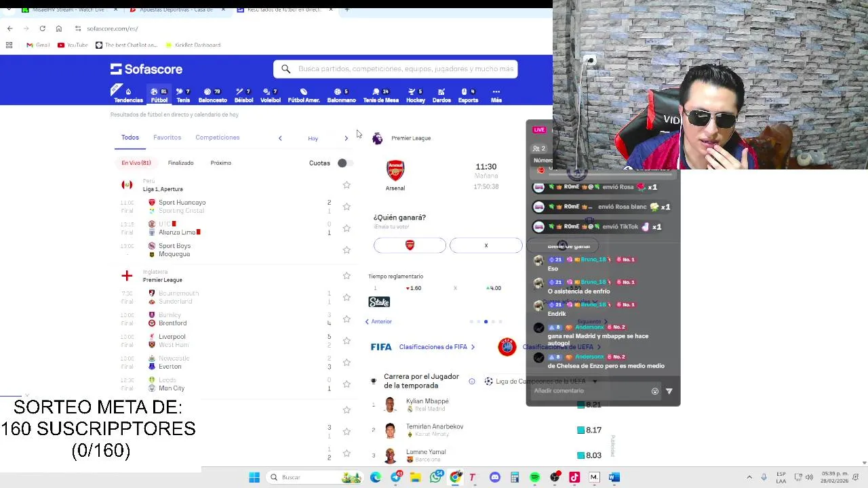Go to previous day arrow
The width and height of the screenshot is (868, 488).
point(280,138)
